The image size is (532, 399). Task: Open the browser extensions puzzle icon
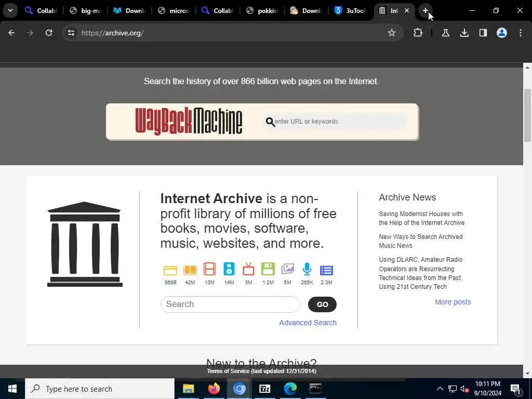[x=418, y=33]
